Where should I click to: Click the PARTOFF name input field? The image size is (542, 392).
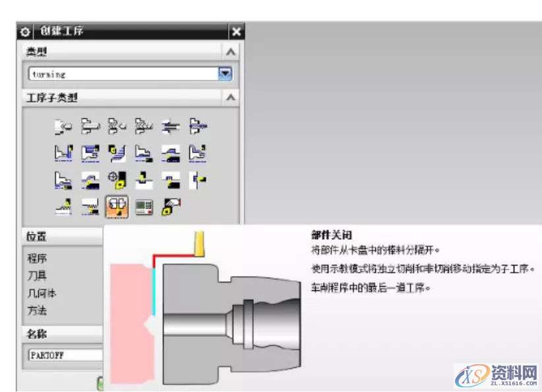click(x=65, y=354)
